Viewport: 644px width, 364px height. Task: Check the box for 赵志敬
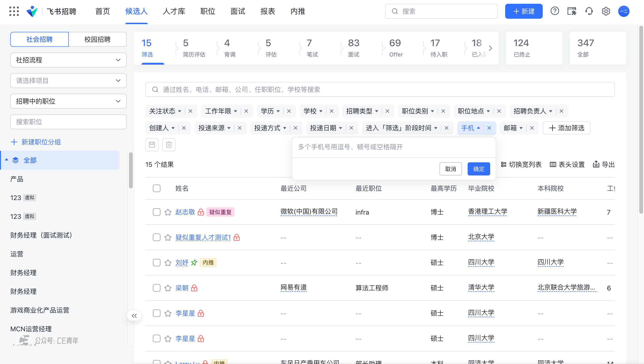[156, 212]
